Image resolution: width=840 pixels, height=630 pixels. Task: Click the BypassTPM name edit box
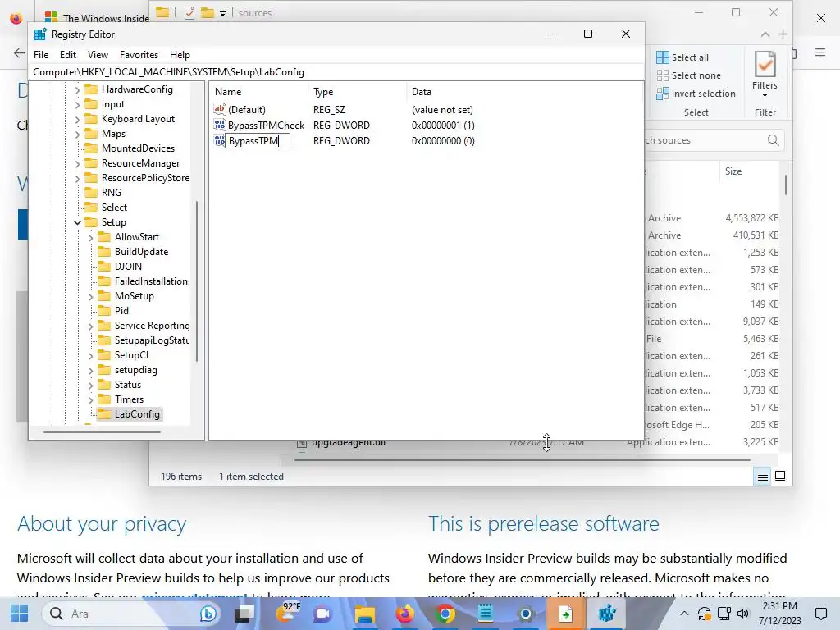[257, 141]
